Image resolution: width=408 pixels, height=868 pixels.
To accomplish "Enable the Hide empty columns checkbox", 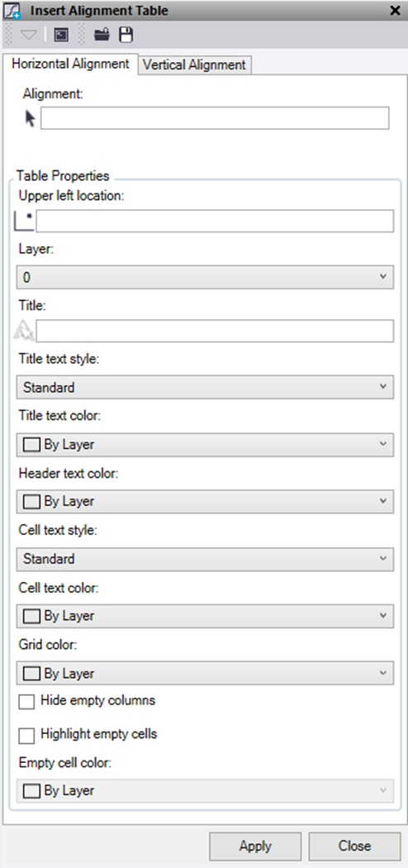I will 26,702.
